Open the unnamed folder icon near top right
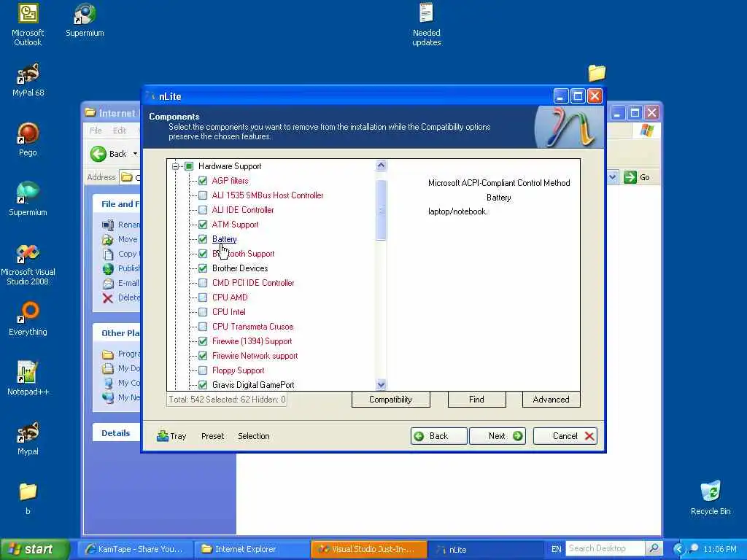 click(x=597, y=73)
